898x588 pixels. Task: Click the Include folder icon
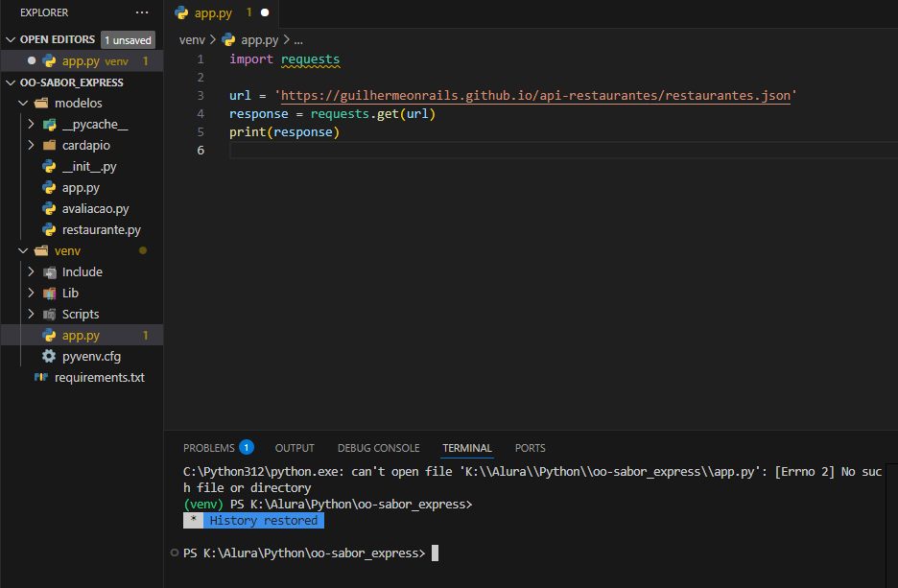click(x=50, y=272)
